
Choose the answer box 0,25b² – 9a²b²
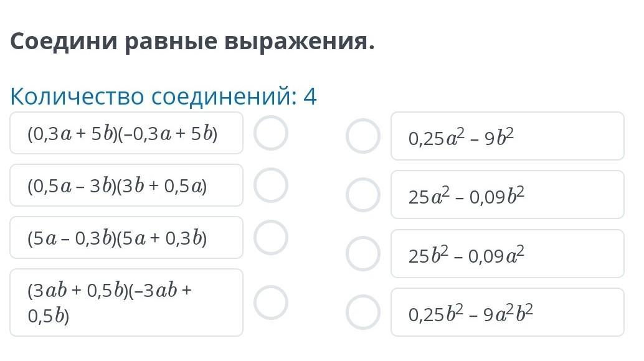508,312
